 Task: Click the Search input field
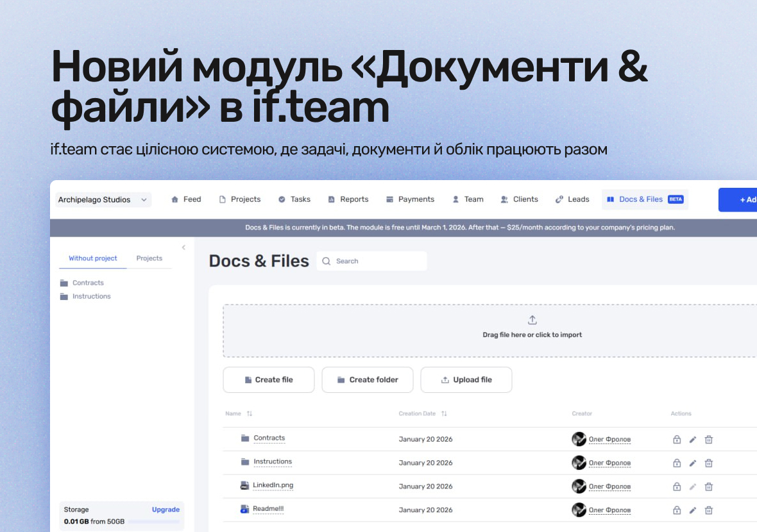coord(371,261)
